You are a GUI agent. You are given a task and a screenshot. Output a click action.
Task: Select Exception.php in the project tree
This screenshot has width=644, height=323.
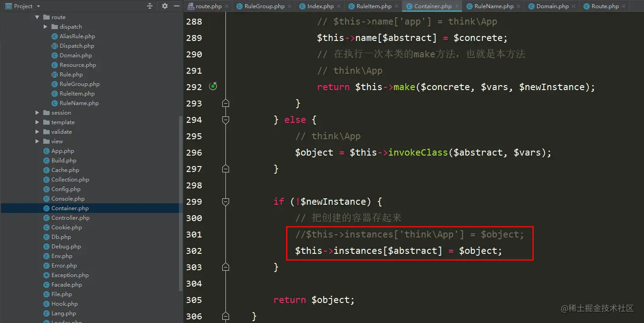click(x=70, y=275)
